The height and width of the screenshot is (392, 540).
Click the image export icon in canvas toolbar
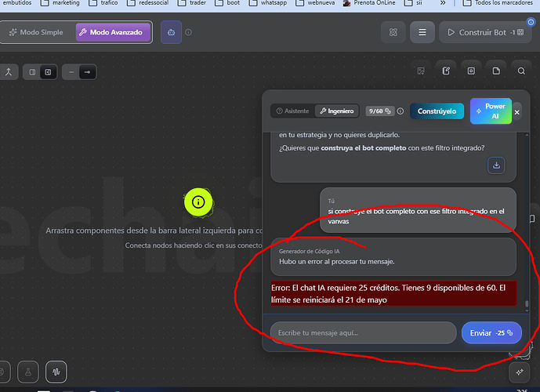[x=421, y=71]
